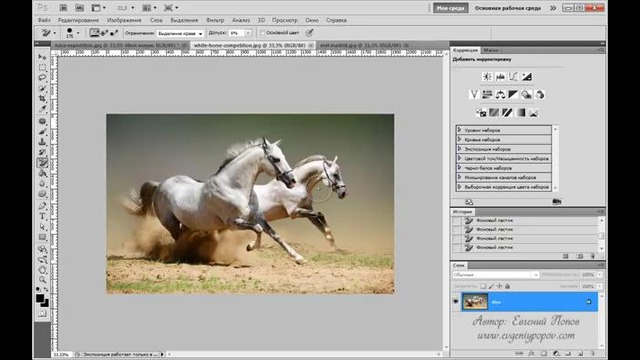
Task: Add a Gradient Map adjustment
Action: pyautogui.click(x=520, y=113)
